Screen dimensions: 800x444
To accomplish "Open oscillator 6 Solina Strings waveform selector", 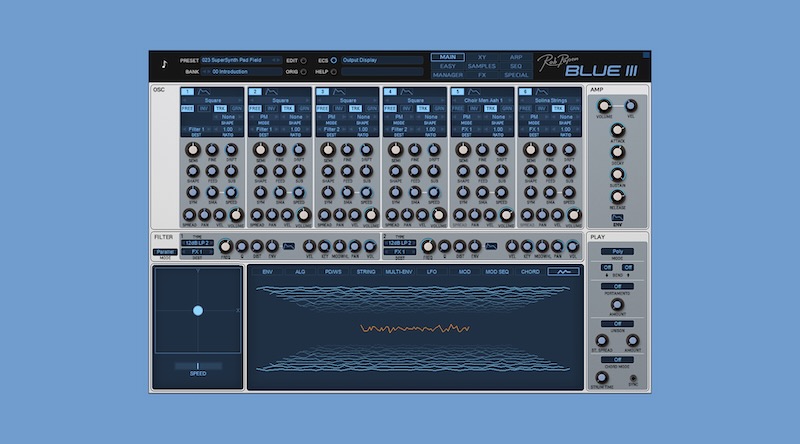I will 550,101.
